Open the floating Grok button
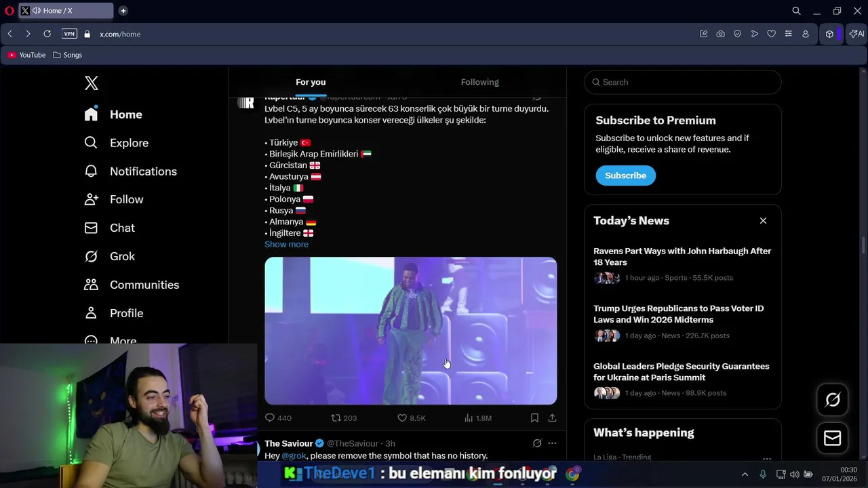This screenshot has height=488, width=868. [832, 400]
